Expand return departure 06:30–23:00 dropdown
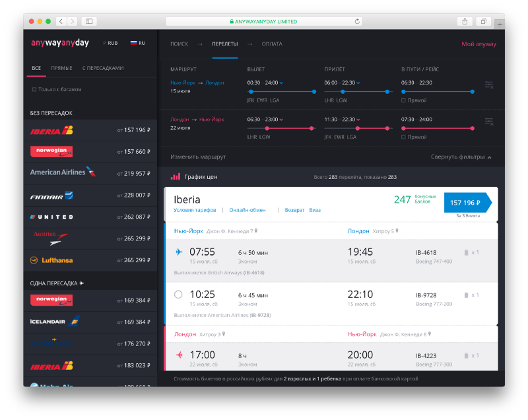Screen dimensions: 528x420 281,120
